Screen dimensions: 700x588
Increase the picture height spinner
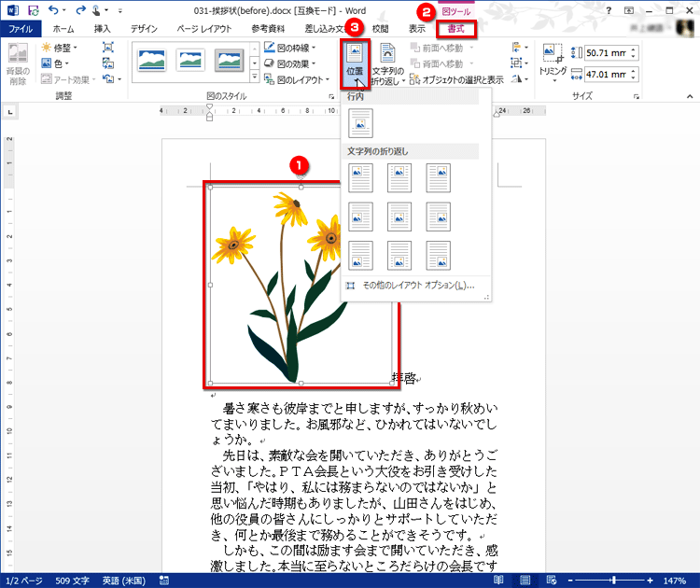click(x=634, y=49)
